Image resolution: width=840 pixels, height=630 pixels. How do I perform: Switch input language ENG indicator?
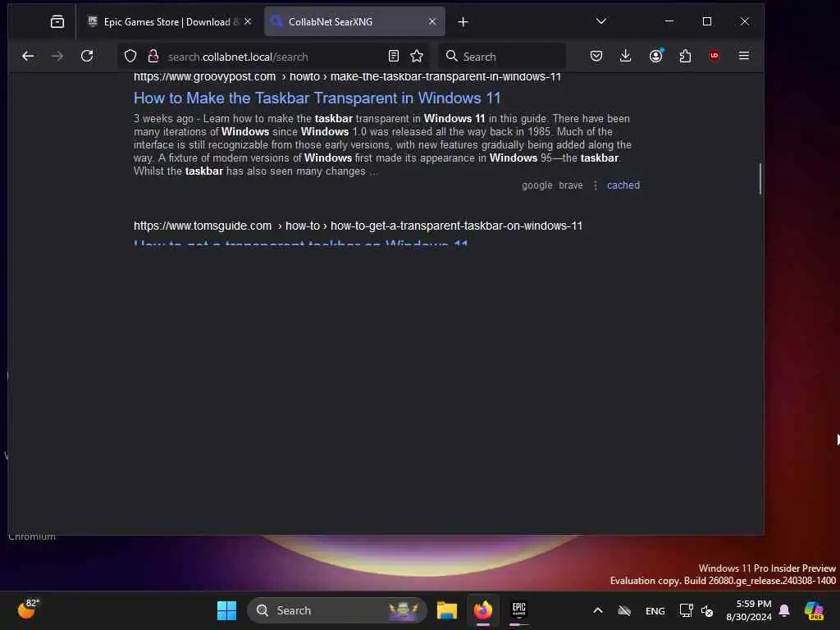pos(655,610)
